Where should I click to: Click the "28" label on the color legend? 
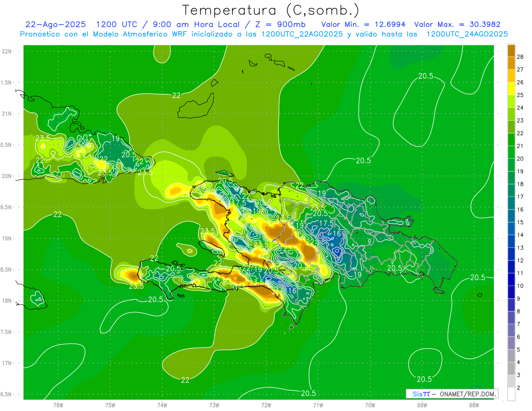pyautogui.click(x=520, y=57)
